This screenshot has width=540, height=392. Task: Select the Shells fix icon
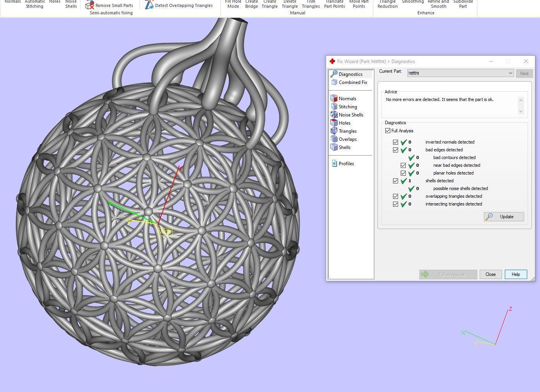334,147
